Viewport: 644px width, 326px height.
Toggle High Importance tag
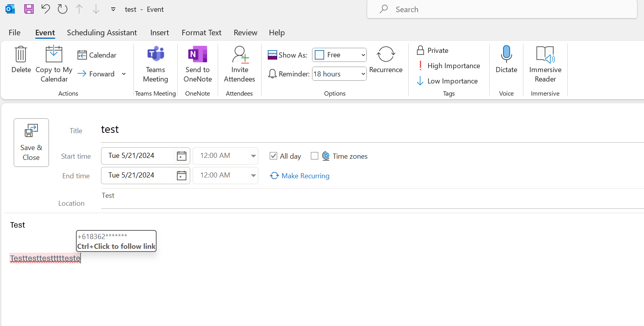tap(449, 65)
